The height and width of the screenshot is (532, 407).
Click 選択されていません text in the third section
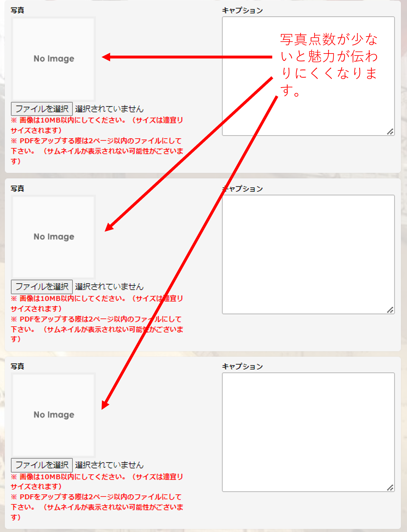pos(109,465)
